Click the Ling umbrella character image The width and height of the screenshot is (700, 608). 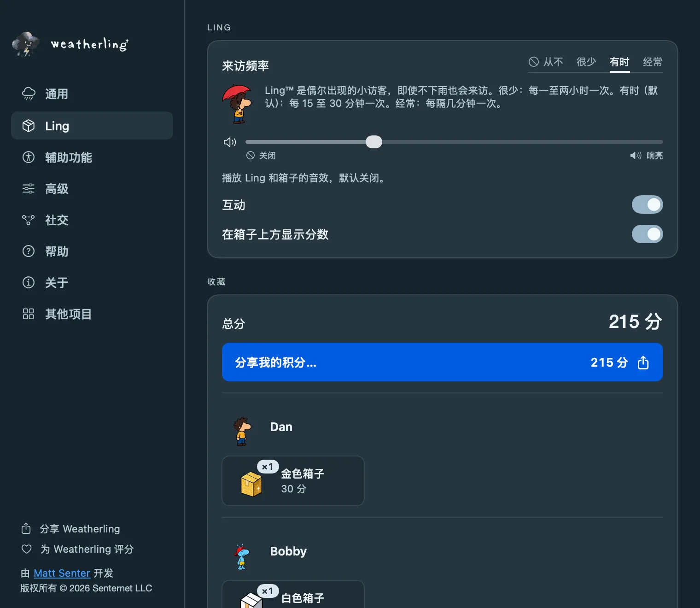tap(238, 104)
